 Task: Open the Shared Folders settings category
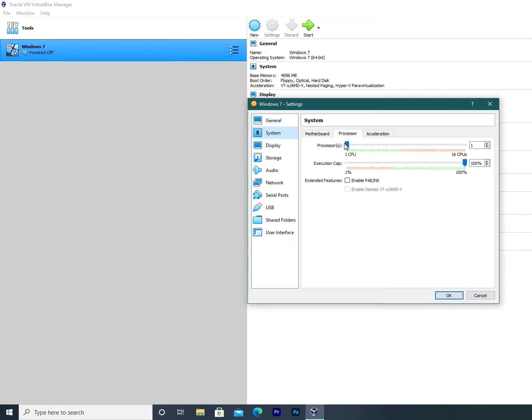coord(275,220)
